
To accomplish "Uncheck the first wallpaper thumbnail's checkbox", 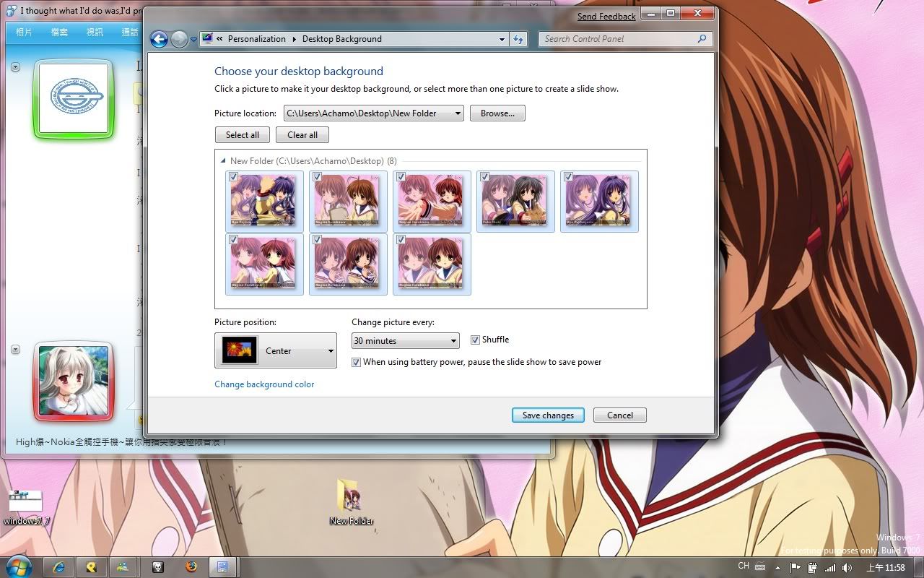I will [233, 176].
